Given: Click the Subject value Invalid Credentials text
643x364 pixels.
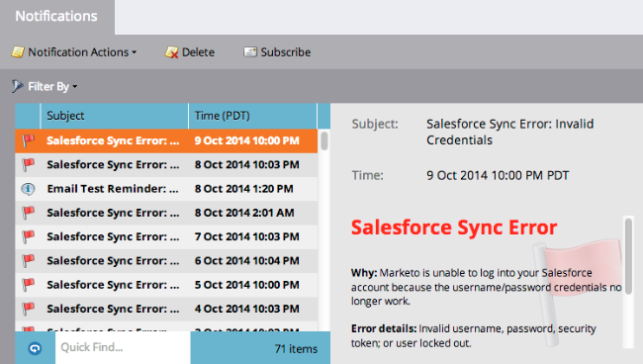Looking at the screenshot, I should pyautogui.click(x=510, y=132).
